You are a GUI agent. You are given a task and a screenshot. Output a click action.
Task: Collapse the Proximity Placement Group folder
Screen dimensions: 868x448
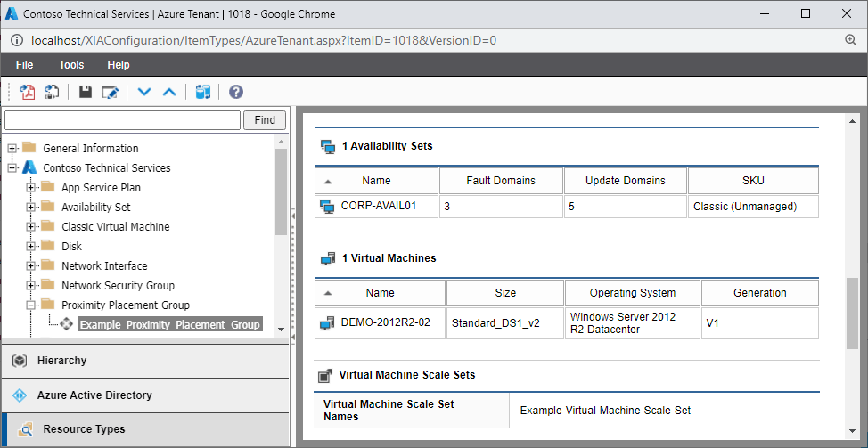point(31,305)
